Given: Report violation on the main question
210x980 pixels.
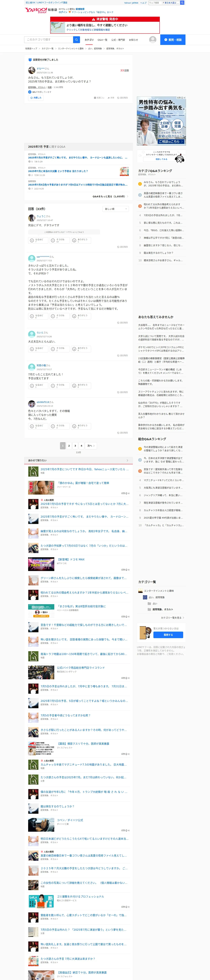Looking at the screenshot, I should pyautogui.click(x=122, y=98).
